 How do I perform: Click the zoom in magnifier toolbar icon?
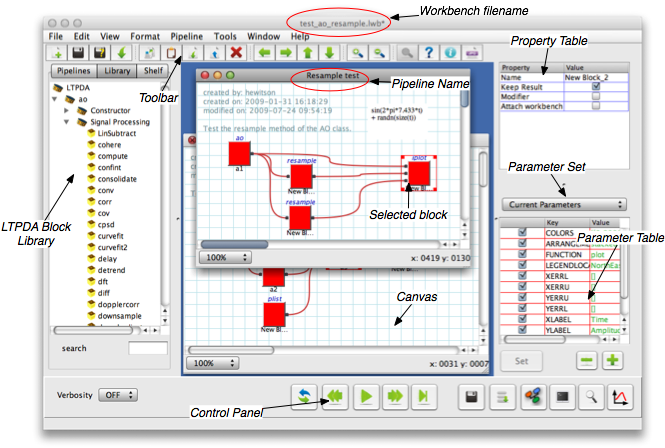click(358, 53)
